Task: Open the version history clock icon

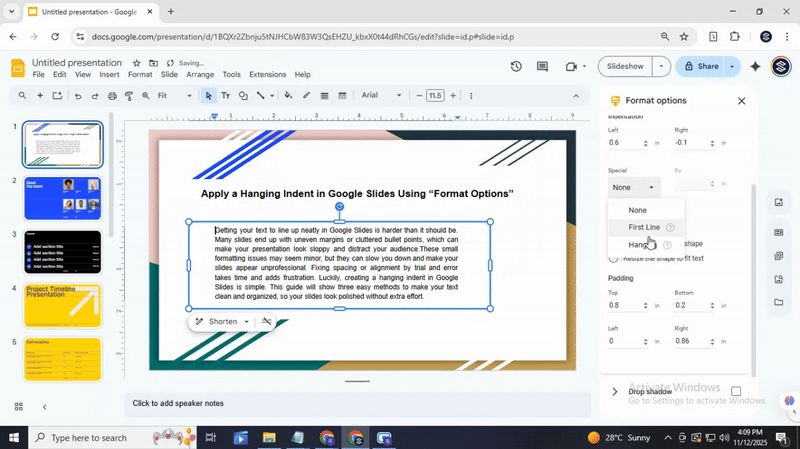Action: [x=516, y=67]
